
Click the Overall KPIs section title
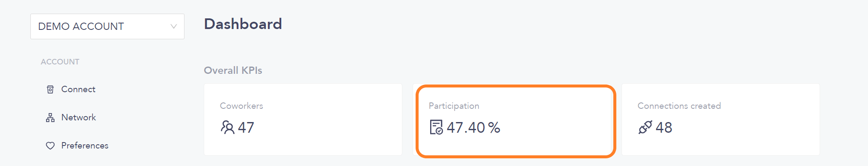coord(233,70)
